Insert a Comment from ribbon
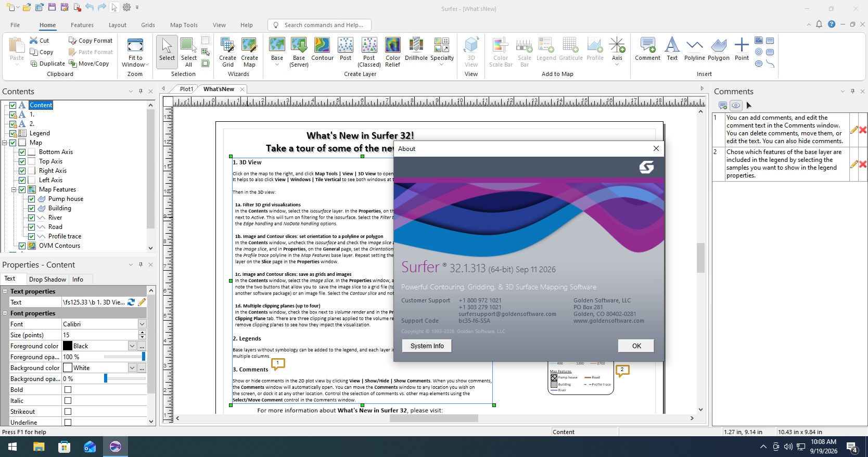 [x=647, y=49]
